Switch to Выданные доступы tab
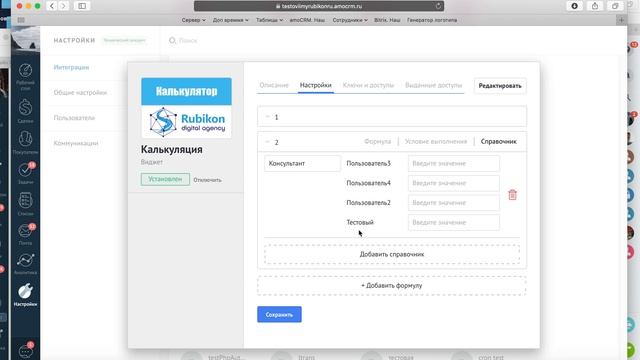The height and width of the screenshot is (360, 640). click(433, 85)
